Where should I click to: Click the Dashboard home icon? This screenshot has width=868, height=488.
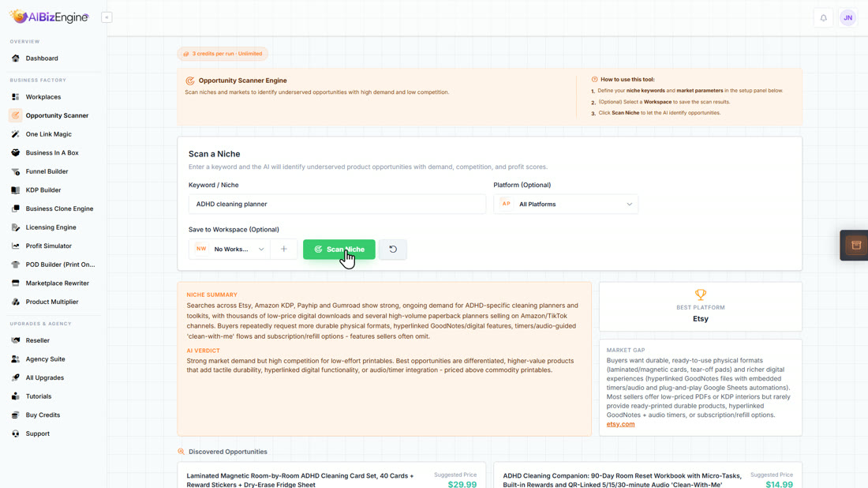click(16, 58)
